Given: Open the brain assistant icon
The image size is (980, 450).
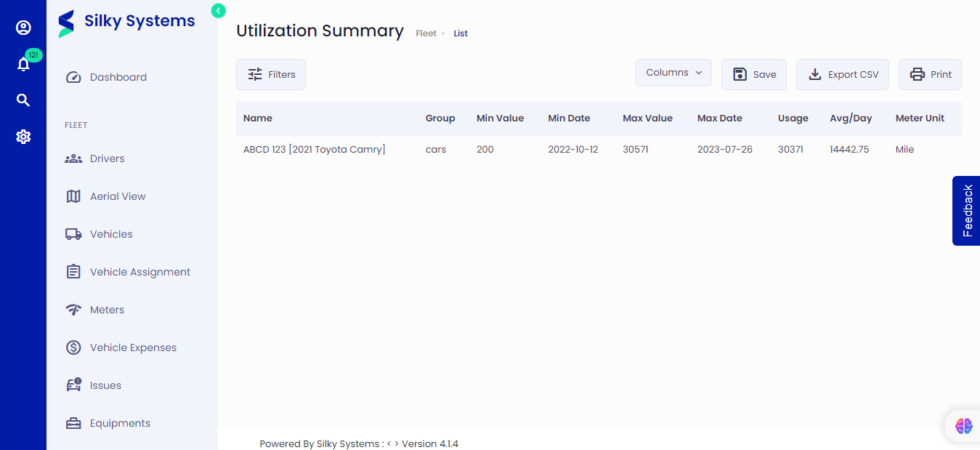Looking at the screenshot, I should [963, 426].
